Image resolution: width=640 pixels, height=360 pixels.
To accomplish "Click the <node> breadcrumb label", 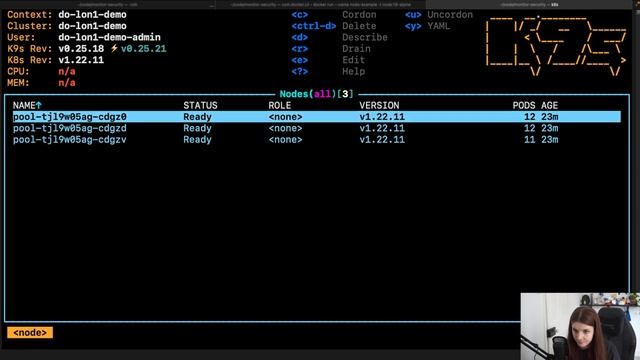I will click(x=30, y=333).
